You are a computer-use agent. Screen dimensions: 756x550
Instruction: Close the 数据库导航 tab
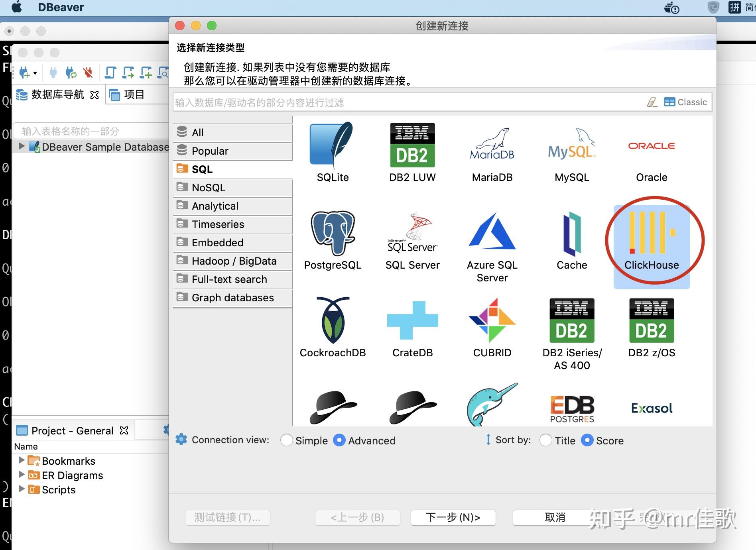(x=94, y=95)
